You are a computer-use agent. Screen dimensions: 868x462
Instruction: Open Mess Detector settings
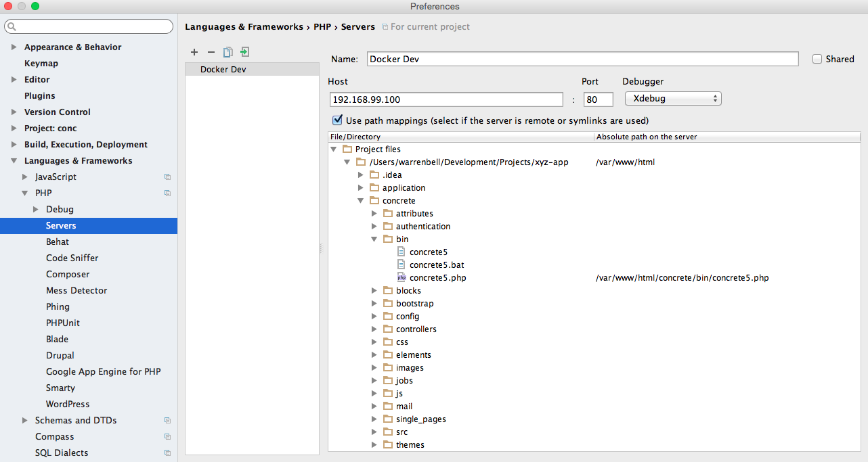tap(77, 291)
